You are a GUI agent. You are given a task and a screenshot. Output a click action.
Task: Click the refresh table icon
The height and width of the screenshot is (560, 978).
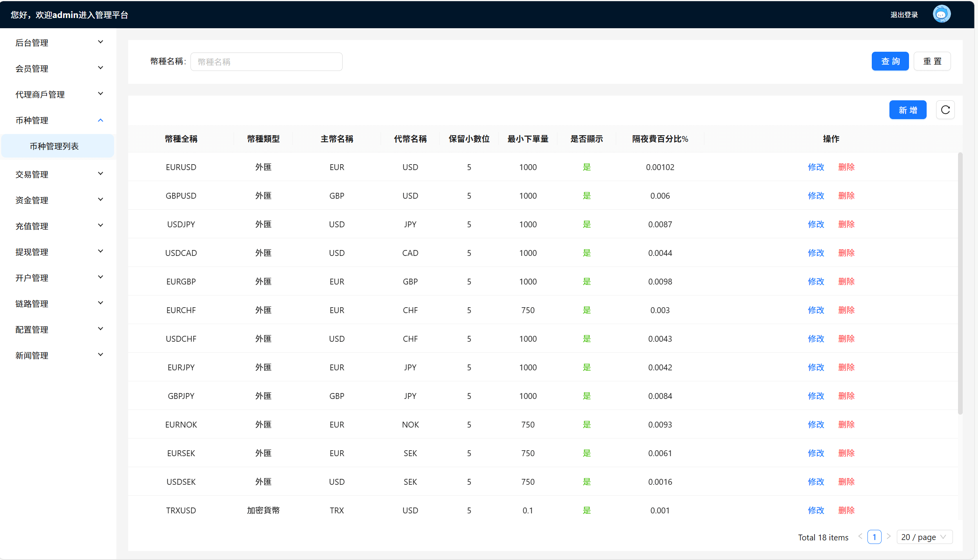tap(945, 110)
